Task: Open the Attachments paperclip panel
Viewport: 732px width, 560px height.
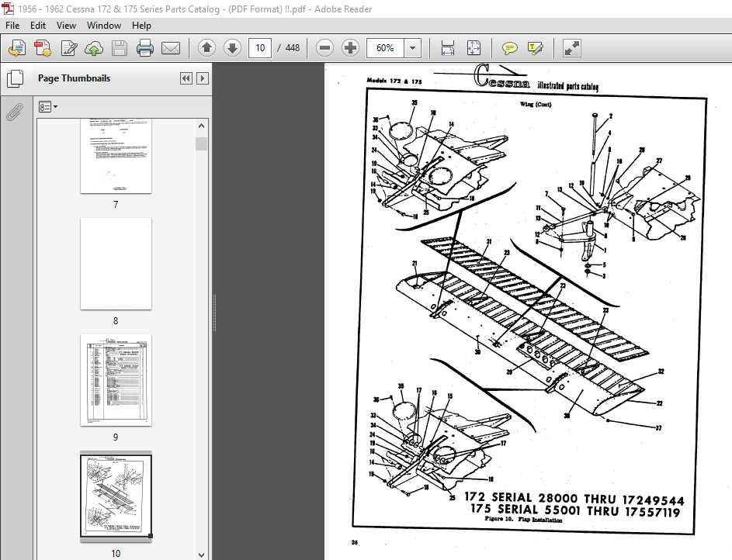Action: click(15, 112)
